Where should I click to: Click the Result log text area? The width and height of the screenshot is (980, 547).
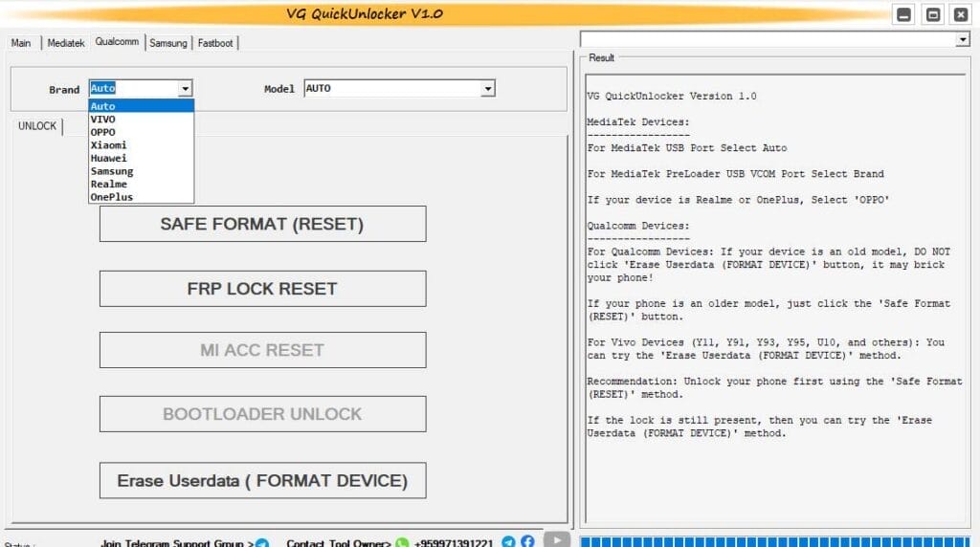(777, 298)
